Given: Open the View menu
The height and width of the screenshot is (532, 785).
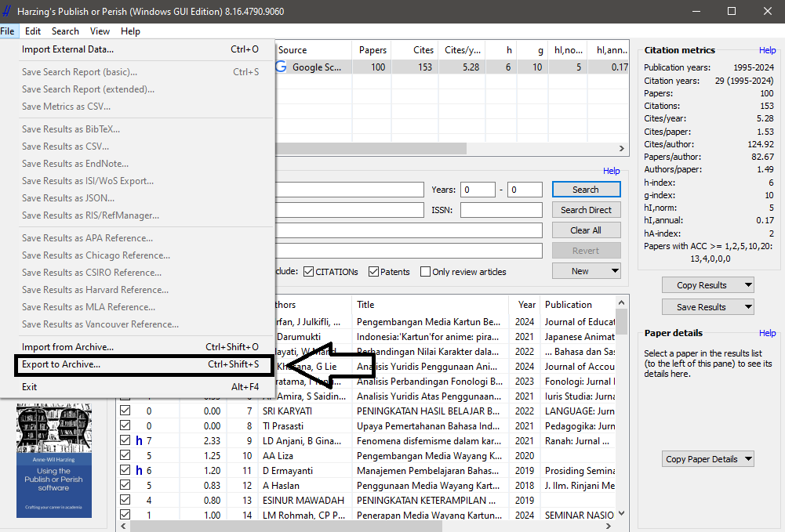Looking at the screenshot, I should point(100,31).
